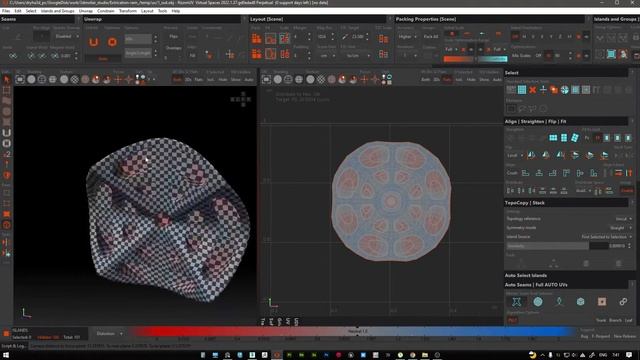Click the tilted cyan straighten icon
This screenshot has width=640, height=360.
tap(575, 138)
